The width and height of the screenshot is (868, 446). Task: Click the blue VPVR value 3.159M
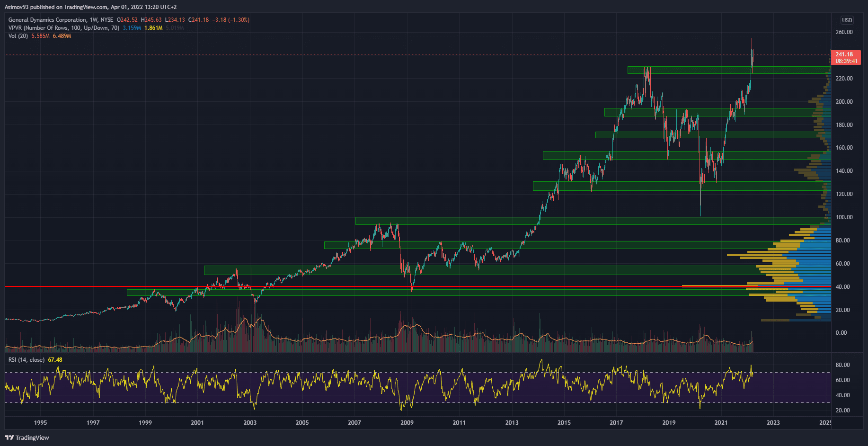point(132,28)
